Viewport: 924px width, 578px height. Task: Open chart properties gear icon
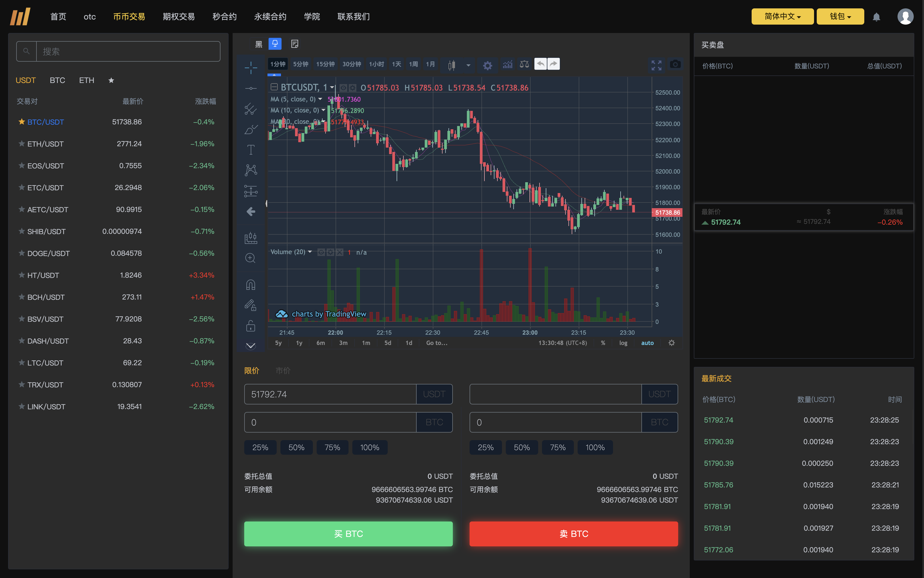tap(487, 65)
